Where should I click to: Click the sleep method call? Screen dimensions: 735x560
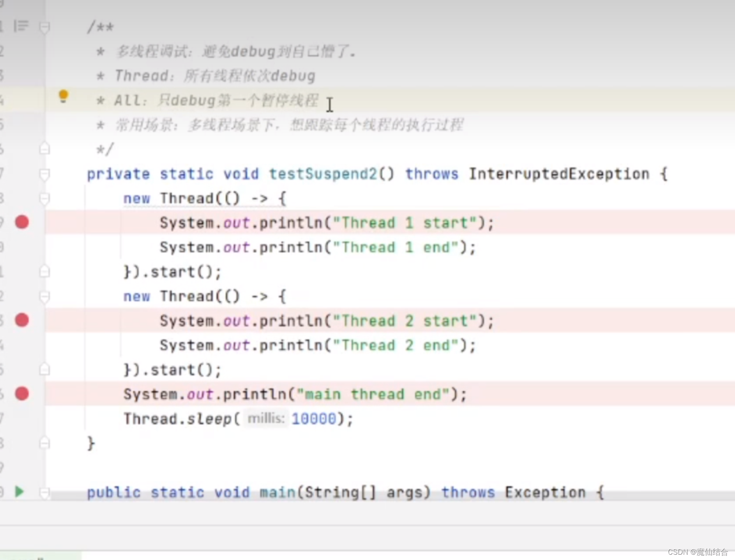point(209,419)
